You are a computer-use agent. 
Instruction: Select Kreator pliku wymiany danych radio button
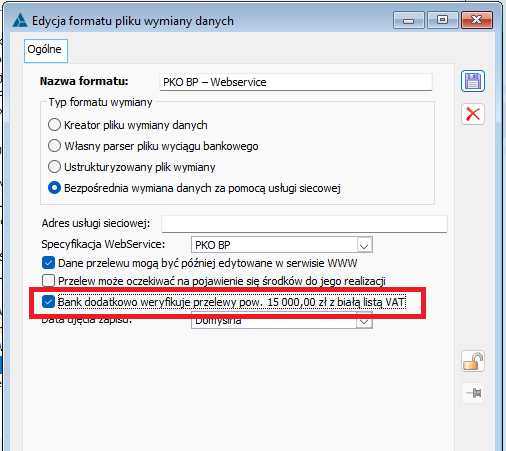tap(54, 125)
